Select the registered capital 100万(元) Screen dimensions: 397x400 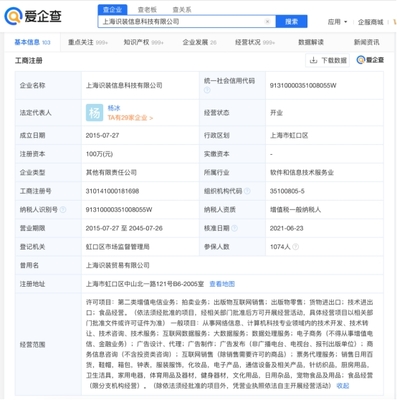click(x=99, y=154)
